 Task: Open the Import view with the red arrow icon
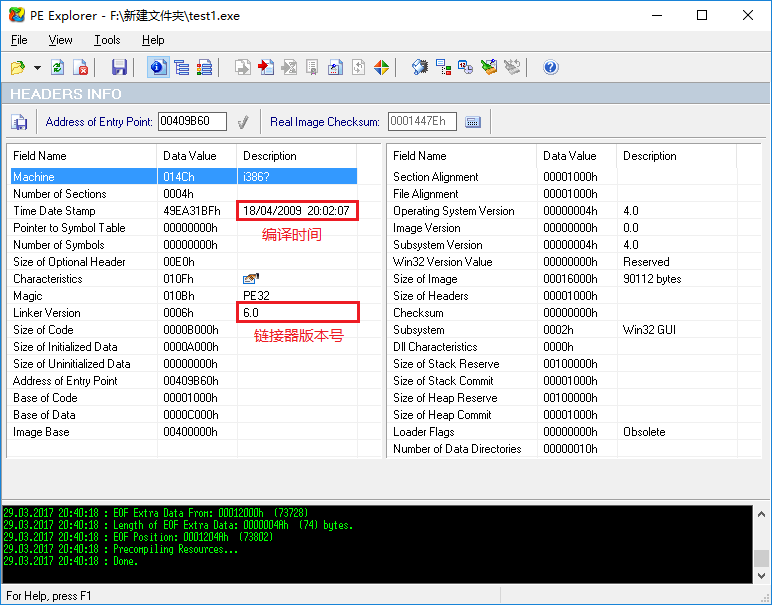point(266,67)
